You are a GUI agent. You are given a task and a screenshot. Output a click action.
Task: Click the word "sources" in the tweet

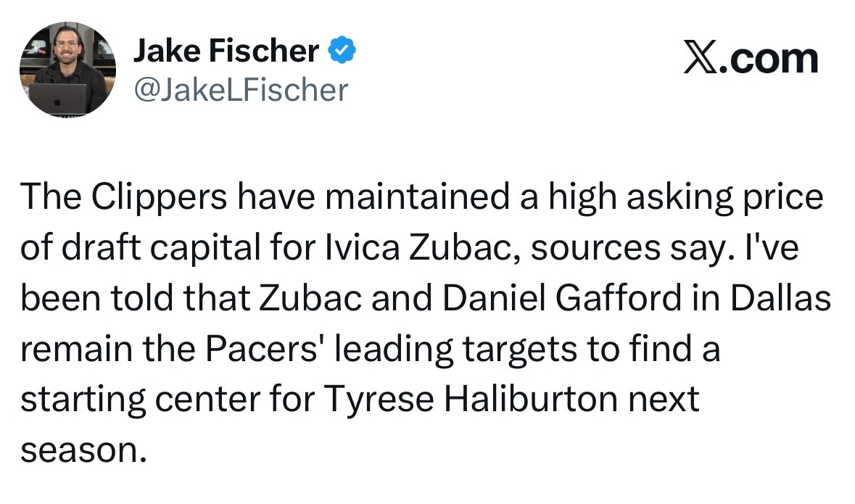point(595,249)
